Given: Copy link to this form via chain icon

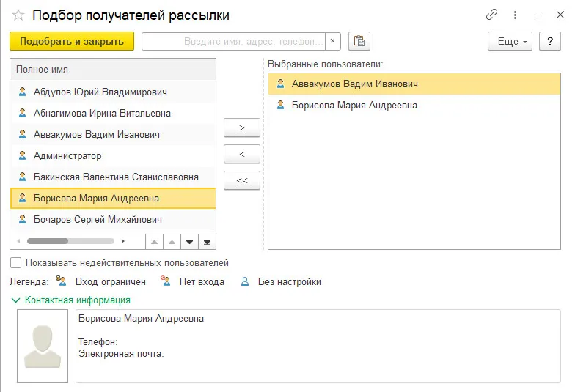Looking at the screenshot, I should click(491, 15).
